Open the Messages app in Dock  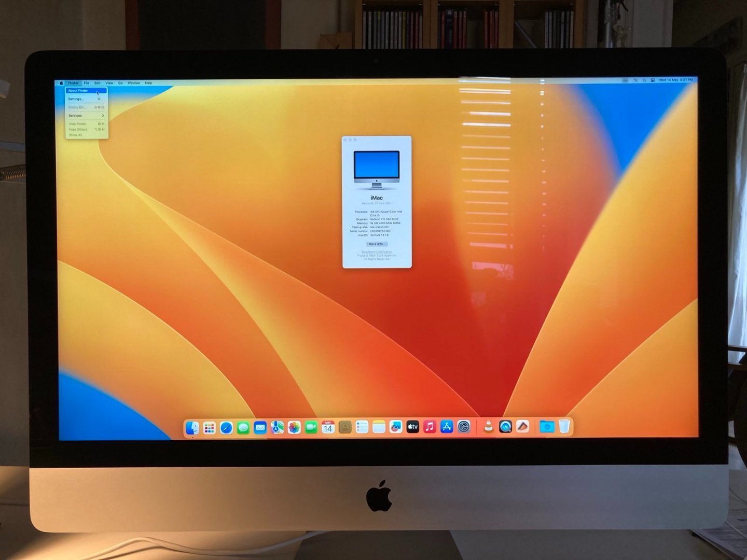(x=243, y=428)
